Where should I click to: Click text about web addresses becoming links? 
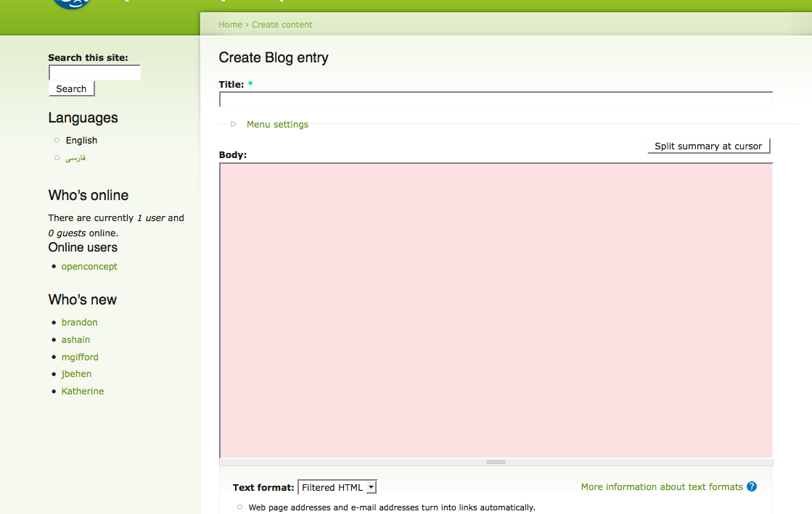tap(392, 507)
